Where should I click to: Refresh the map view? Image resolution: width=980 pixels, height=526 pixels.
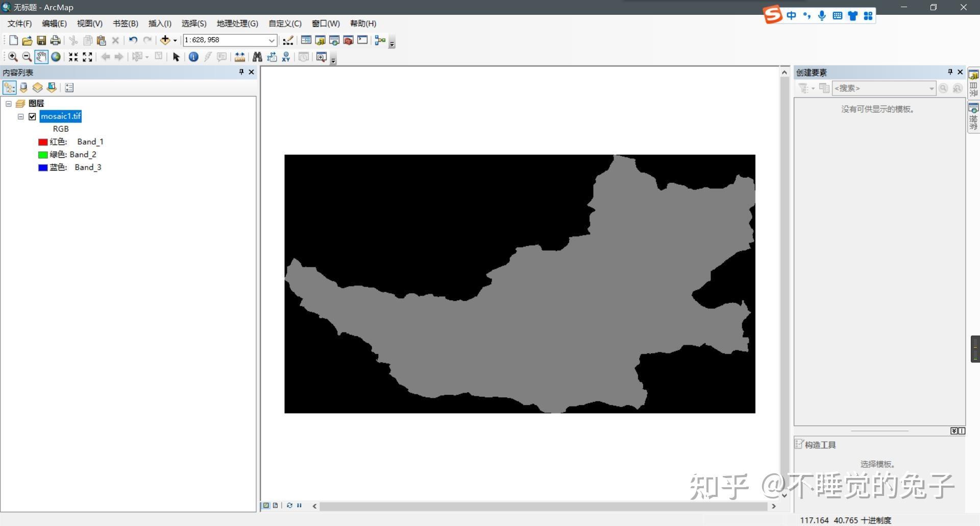pyautogui.click(x=289, y=506)
